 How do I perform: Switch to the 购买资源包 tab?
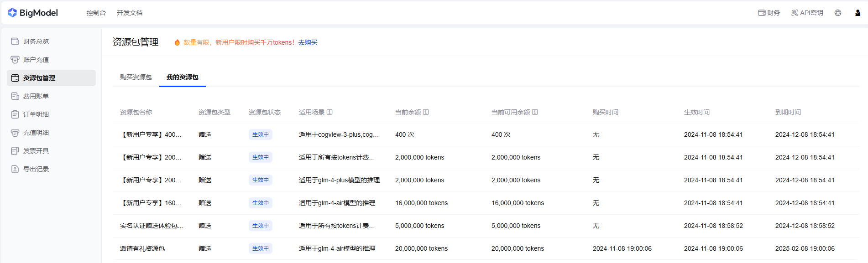coord(136,77)
